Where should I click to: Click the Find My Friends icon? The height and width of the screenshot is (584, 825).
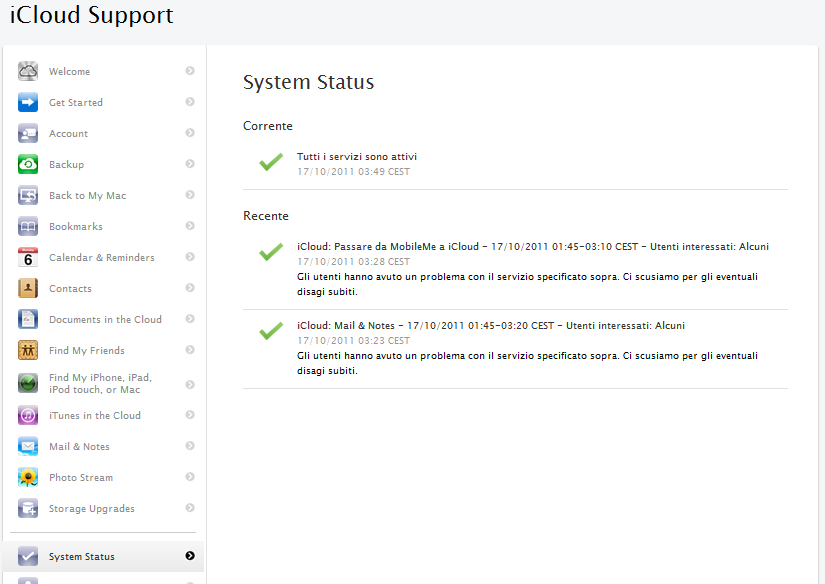[28, 350]
